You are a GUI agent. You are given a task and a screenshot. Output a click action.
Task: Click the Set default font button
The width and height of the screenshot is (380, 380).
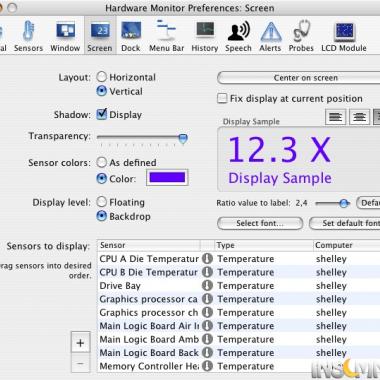tap(345, 223)
